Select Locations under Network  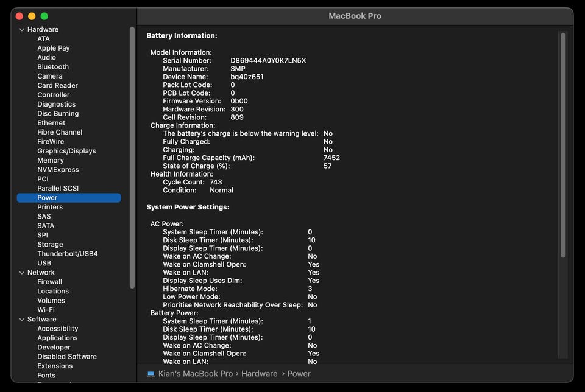(52, 291)
